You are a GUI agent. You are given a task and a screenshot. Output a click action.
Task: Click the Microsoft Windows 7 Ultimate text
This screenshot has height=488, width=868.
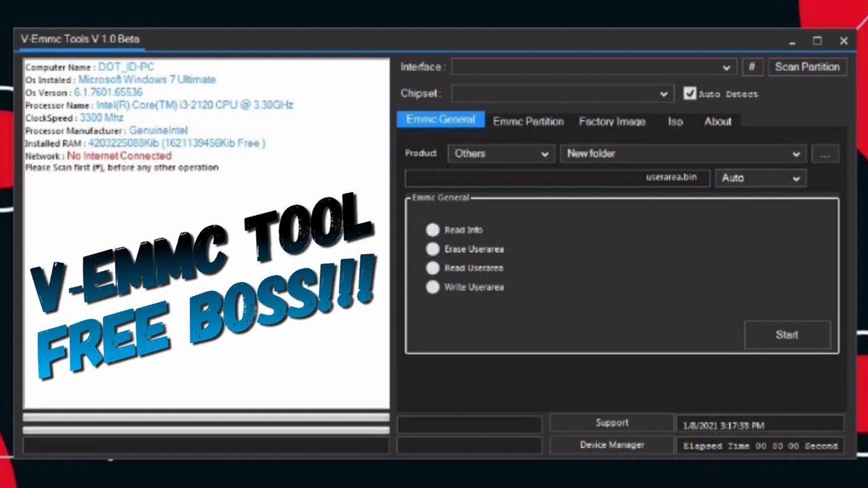(x=147, y=79)
